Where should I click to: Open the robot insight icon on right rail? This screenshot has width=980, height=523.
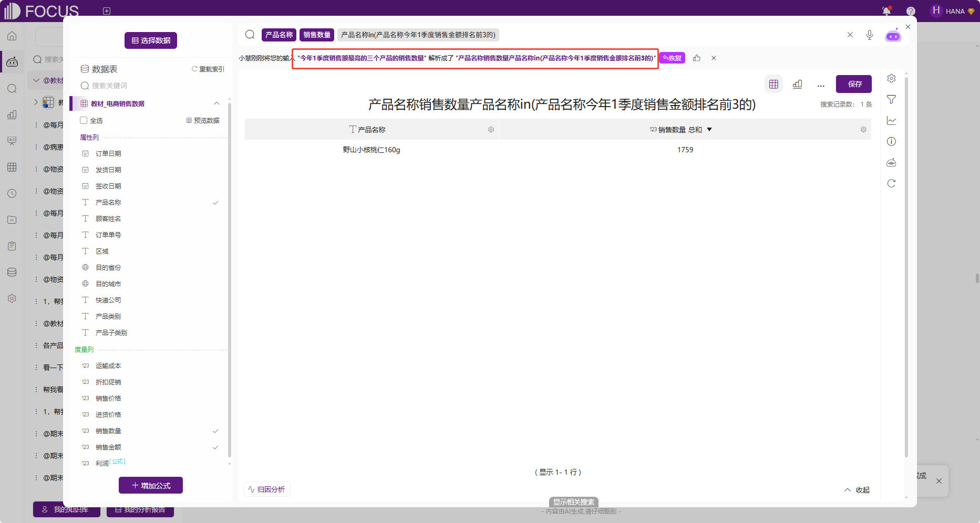pyautogui.click(x=891, y=162)
